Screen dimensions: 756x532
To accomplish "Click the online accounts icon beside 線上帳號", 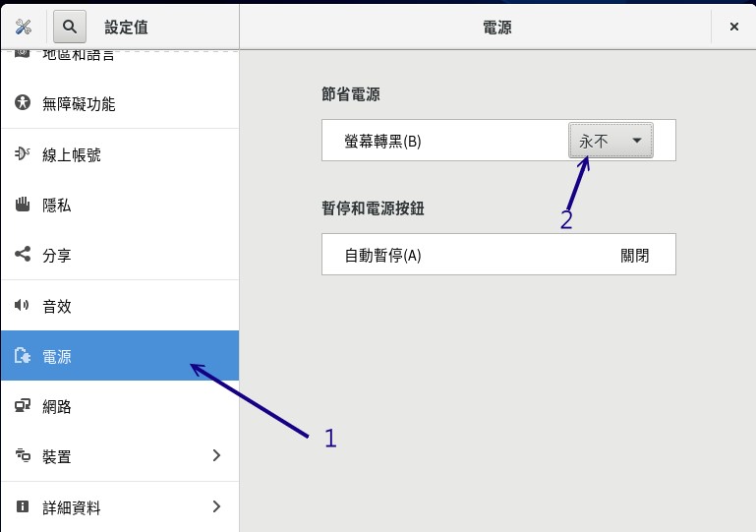I will pyautogui.click(x=23, y=153).
